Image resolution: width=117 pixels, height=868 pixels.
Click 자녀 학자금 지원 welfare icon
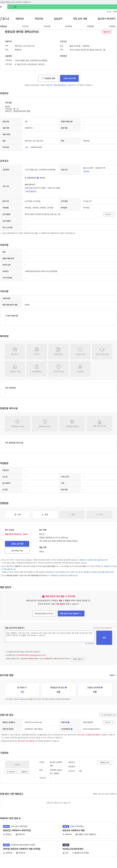point(102,351)
